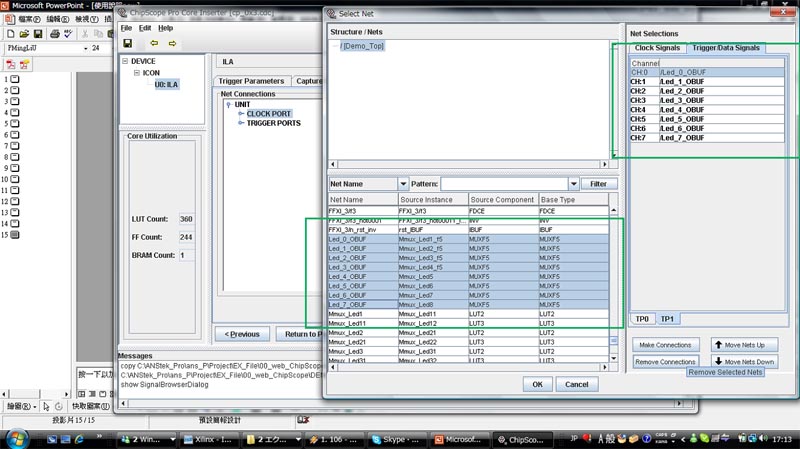The height and width of the screenshot is (449, 800).
Task: Click Make Connections button
Action: point(665,345)
